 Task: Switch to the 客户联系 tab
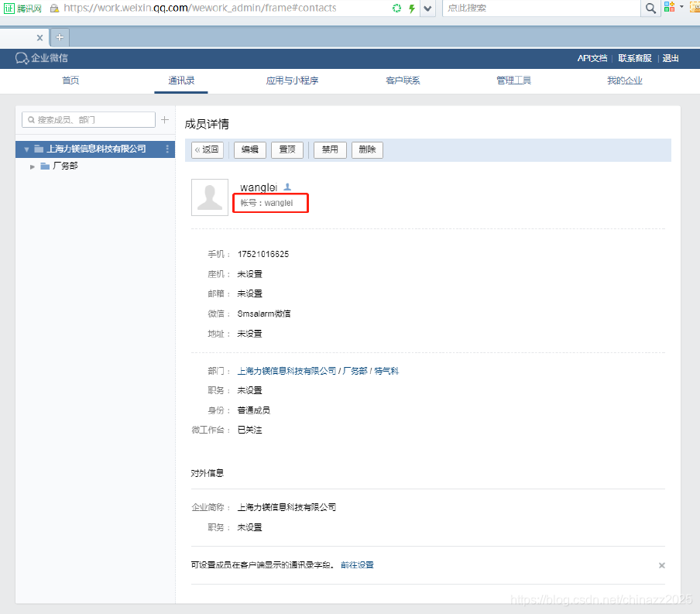pyautogui.click(x=403, y=81)
